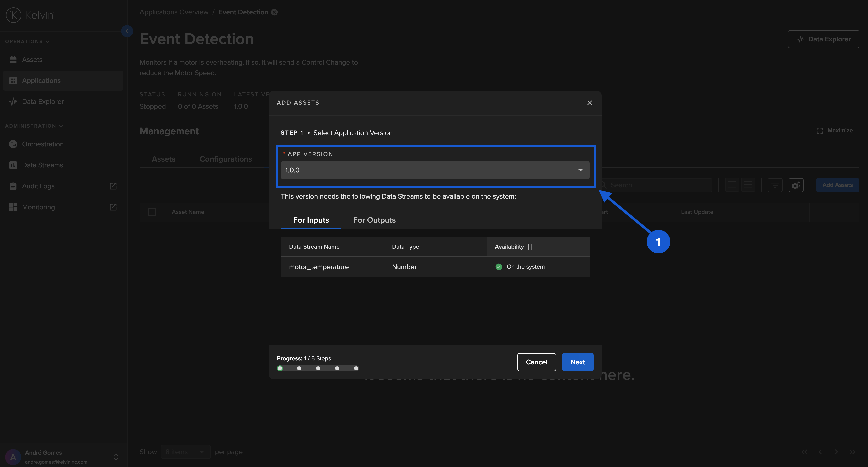Switch to the For Outputs tab

[x=374, y=220]
